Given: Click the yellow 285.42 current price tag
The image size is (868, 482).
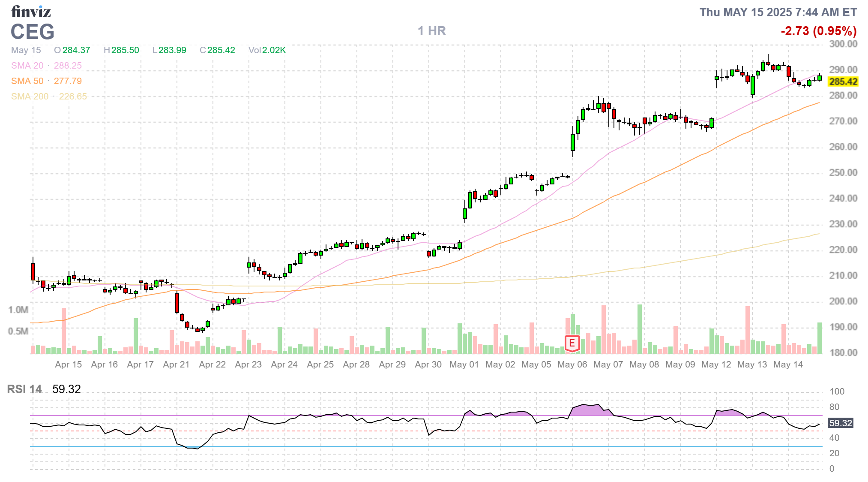Looking at the screenshot, I should [843, 81].
